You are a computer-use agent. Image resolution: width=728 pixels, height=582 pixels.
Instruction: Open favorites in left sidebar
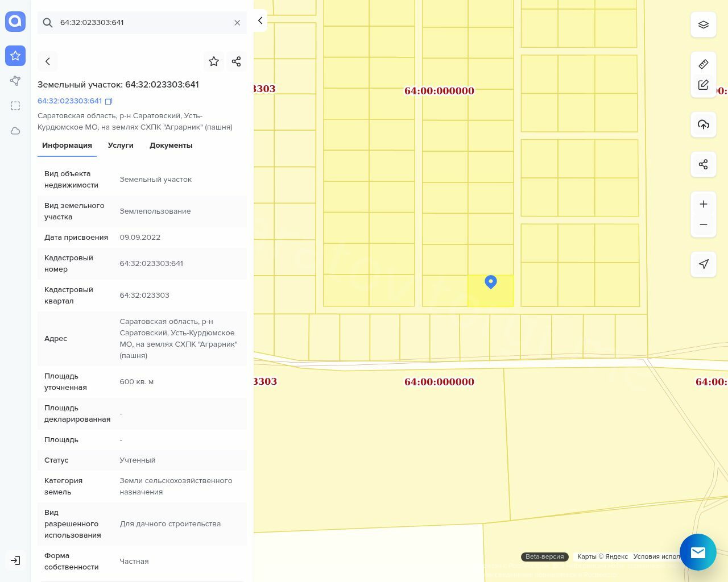point(15,56)
